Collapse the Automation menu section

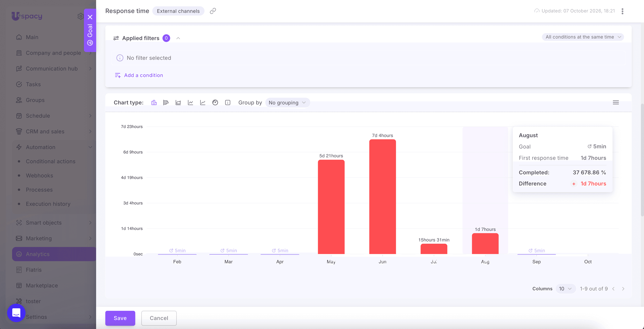click(90, 147)
